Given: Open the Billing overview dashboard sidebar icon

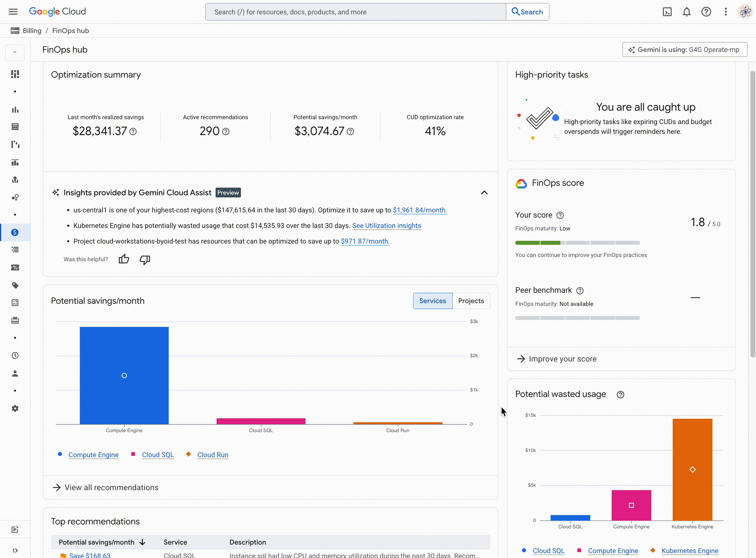Looking at the screenshot, I should 15,74.
